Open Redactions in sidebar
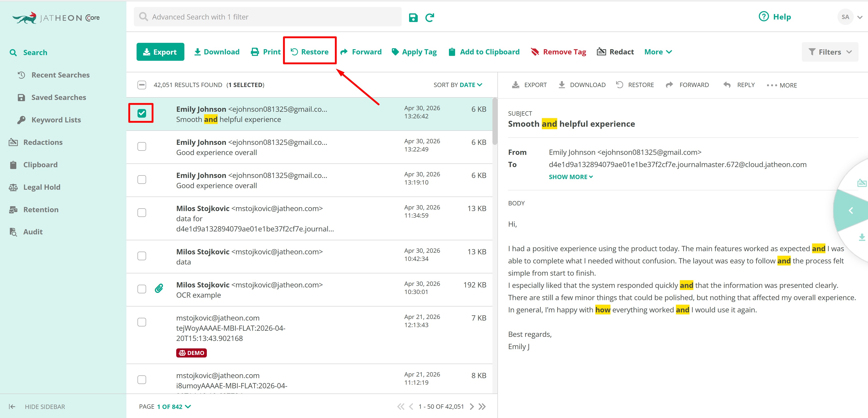The width and height of the screenshot is (868, 418). coord(36,142)
